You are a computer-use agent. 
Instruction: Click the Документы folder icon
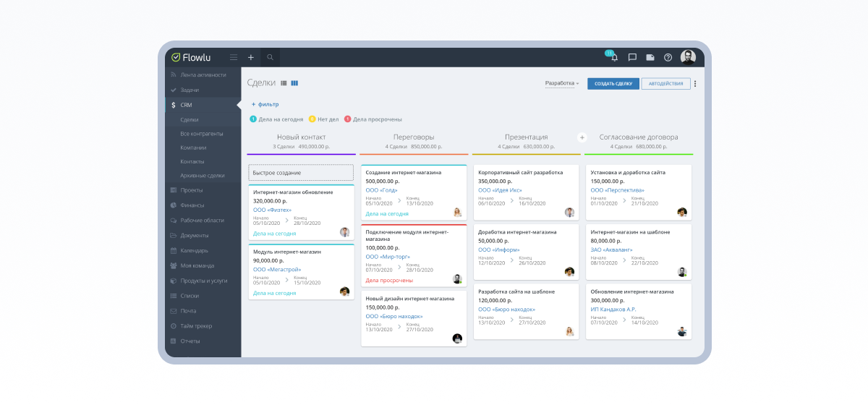[x=173, y=235]
